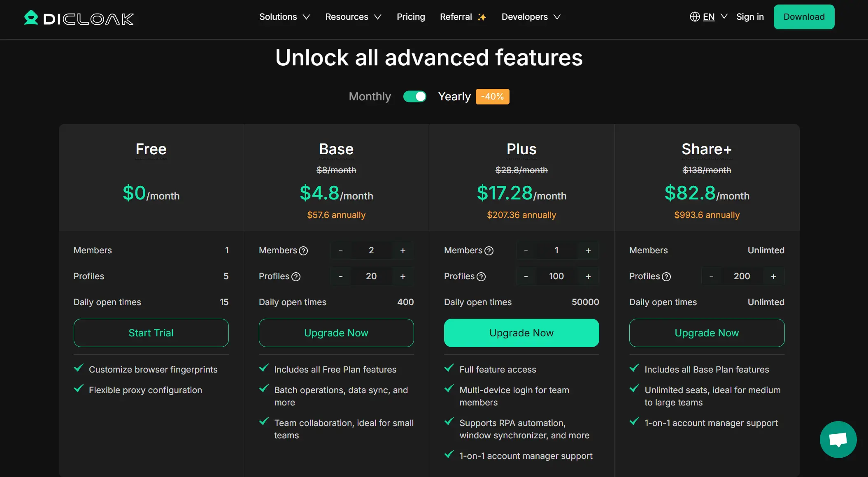Toggle the Monthly/Yearly billing switch
Screen dimensions: 868x477
point(414,97)
